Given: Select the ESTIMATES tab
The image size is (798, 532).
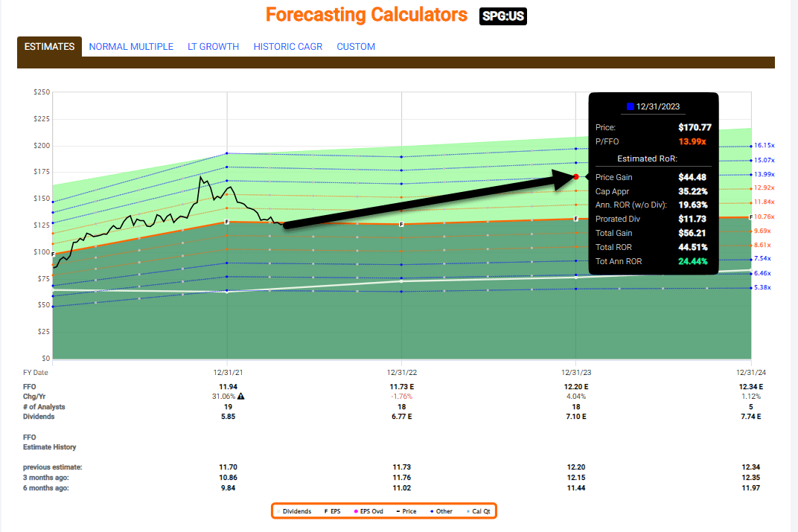Looking at the screenshot, I should coord(48,46).
